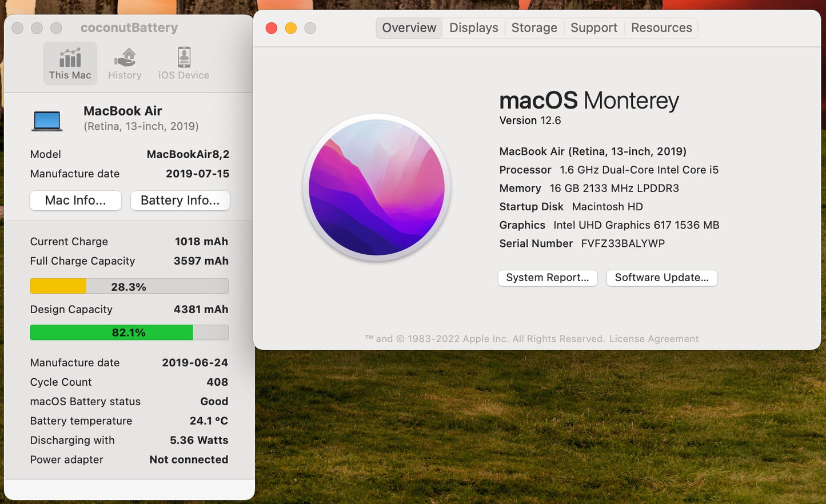Viewport: 826px width, 504px height.
Task: Open the Mac Info dialog
Action: [75, 201]
